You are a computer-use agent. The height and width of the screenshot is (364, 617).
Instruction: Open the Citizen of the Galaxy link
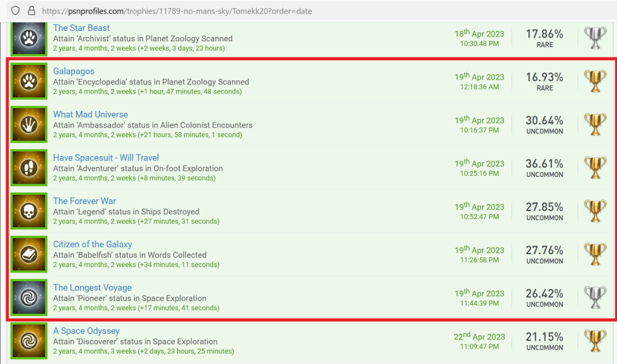tap(92, 244)
